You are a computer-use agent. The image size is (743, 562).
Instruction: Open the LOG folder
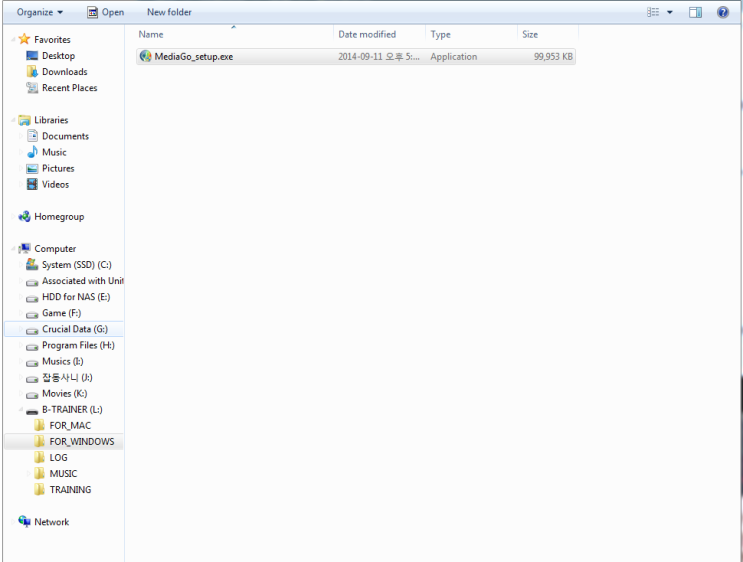tap(58, 458)
